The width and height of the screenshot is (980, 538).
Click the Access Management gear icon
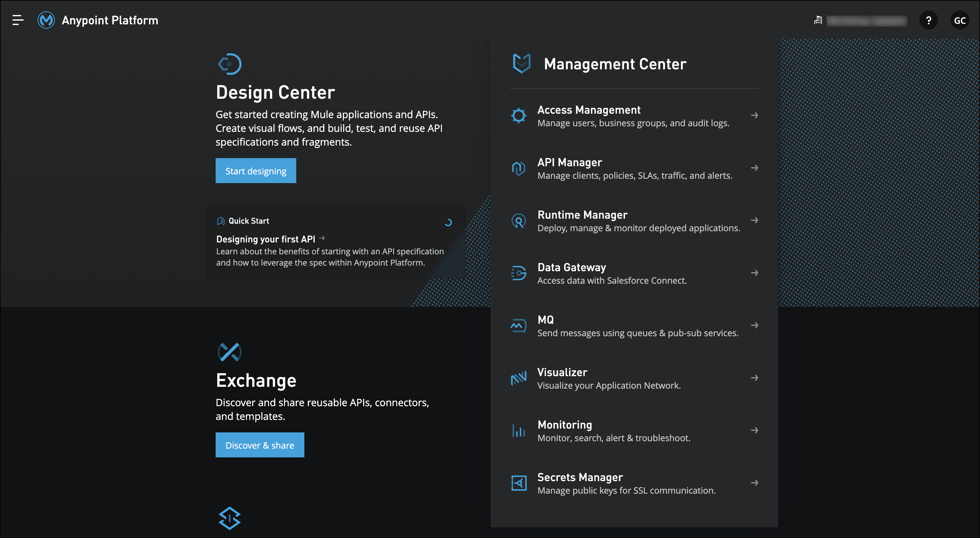(x=518, y=116)
